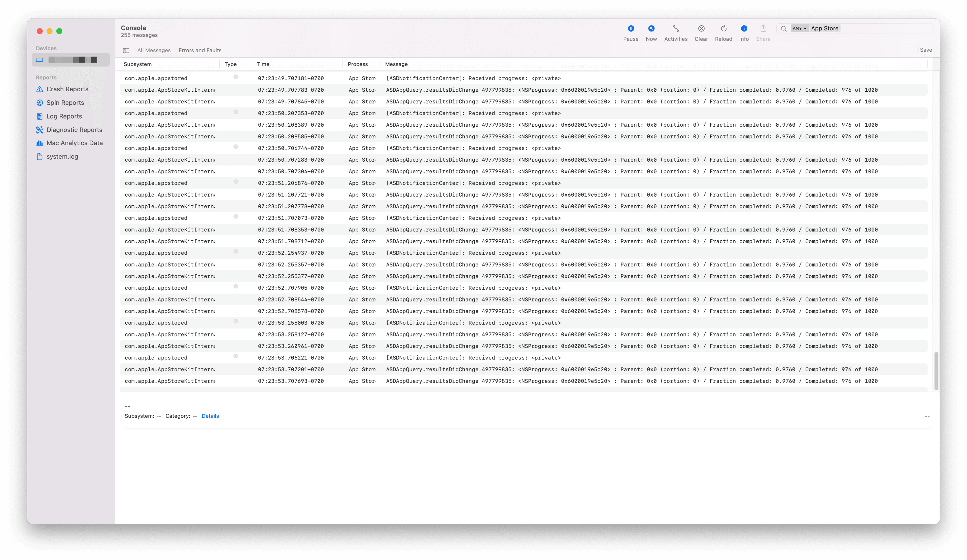Open Mac Analytics Data
Screen dimensions: 967x560
[74, 143]
